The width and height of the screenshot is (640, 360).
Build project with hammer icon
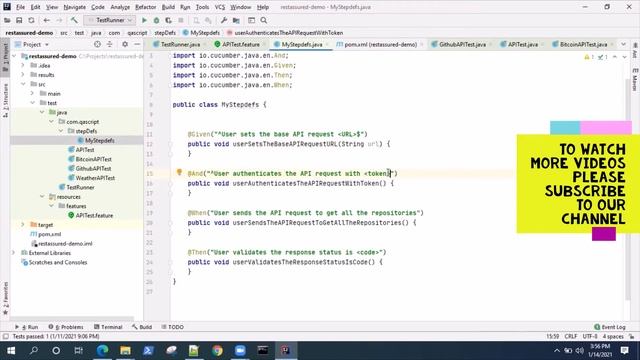pos(74,20)
